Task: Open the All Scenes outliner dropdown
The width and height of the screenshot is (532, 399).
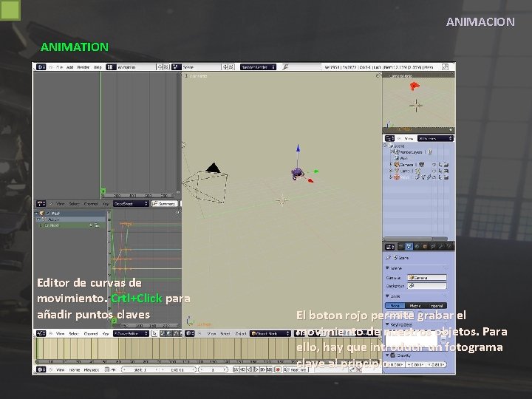Action: coord(435,138)
